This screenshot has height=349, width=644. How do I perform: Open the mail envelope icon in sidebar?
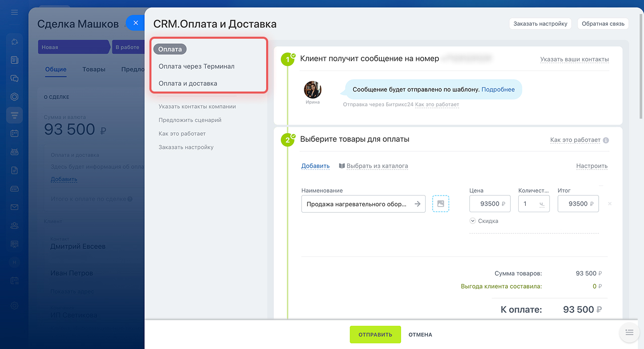[14, 207]
